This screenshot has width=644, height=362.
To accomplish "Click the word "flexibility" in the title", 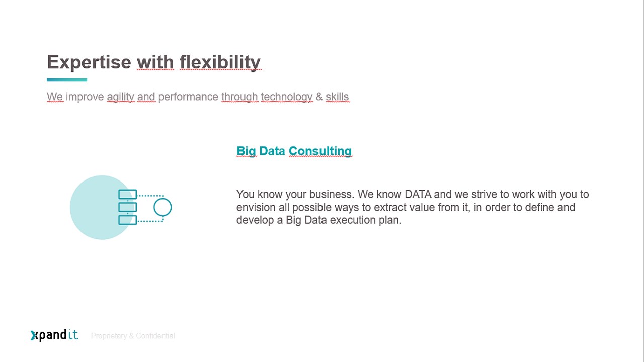I will point(220,62).
